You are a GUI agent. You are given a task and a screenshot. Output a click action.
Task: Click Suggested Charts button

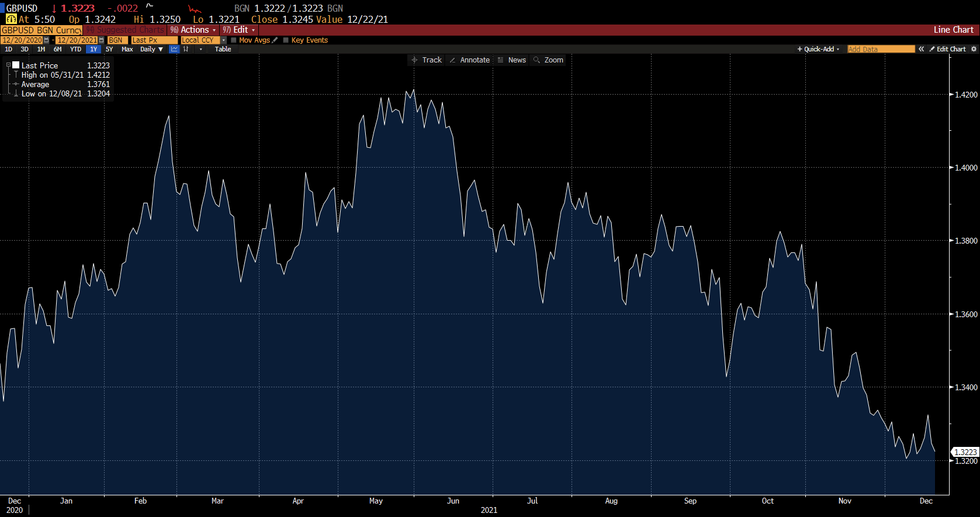click(125, 30)
